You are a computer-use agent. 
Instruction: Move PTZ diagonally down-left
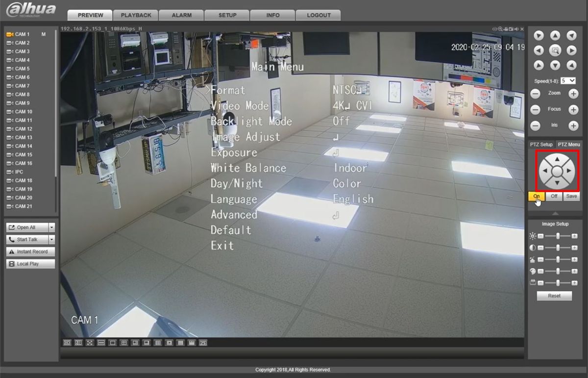tap(539, 65)
